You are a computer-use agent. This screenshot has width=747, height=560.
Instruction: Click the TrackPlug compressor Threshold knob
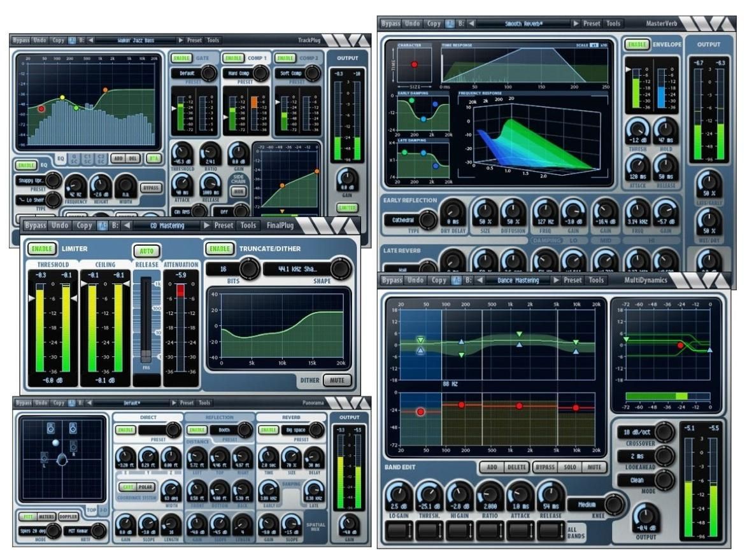point(181,153)
